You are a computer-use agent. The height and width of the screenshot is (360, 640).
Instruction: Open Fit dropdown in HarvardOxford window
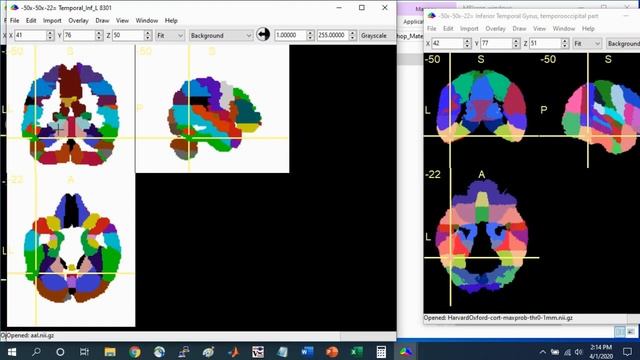(x=587, y=43)
